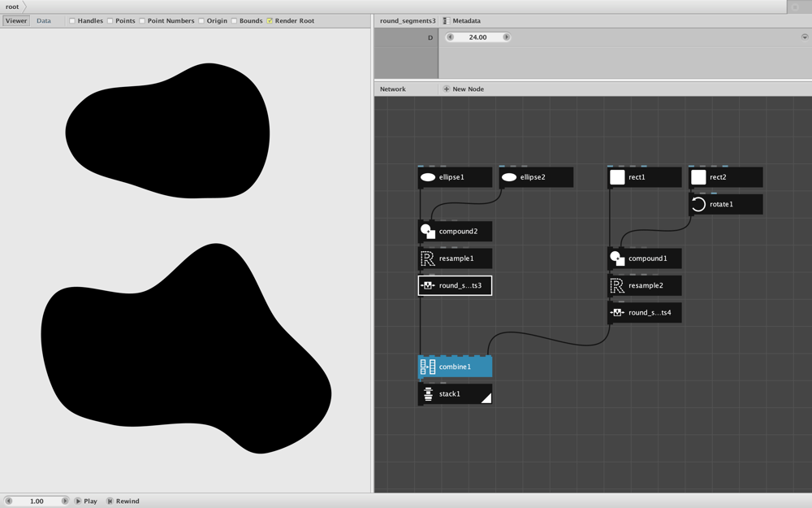Click the Metadata icon
The height and width of the screenshot is (508, 812).
coord(446,21)
